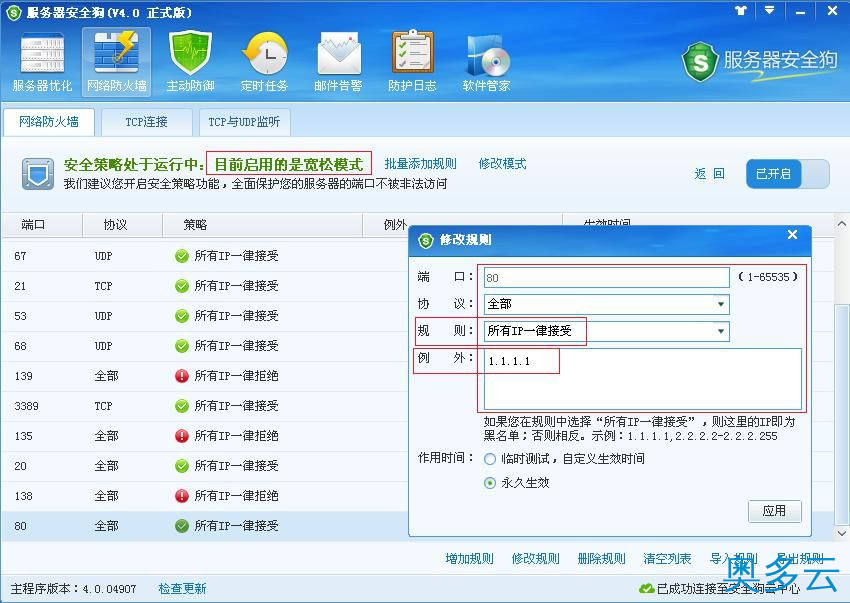The width and height of the screenshot is (850, 603).
Task: Click 批量添加规则 link
Action: point(420,164)
